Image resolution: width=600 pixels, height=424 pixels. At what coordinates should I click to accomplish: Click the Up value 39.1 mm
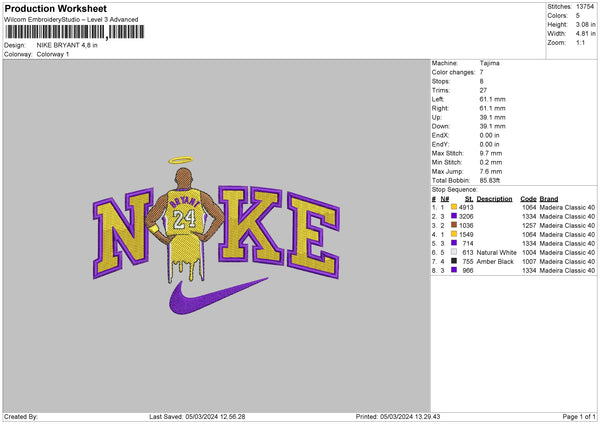(492, 117)
